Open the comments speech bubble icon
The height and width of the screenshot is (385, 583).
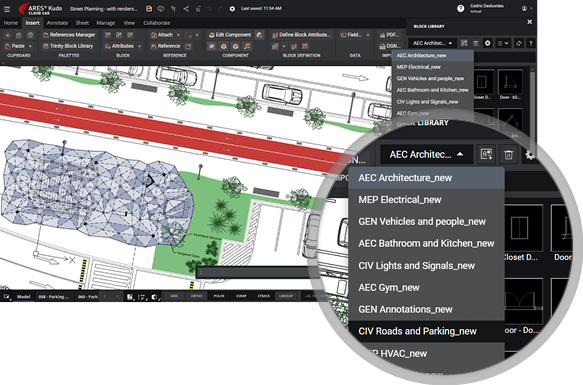(161, 9)
